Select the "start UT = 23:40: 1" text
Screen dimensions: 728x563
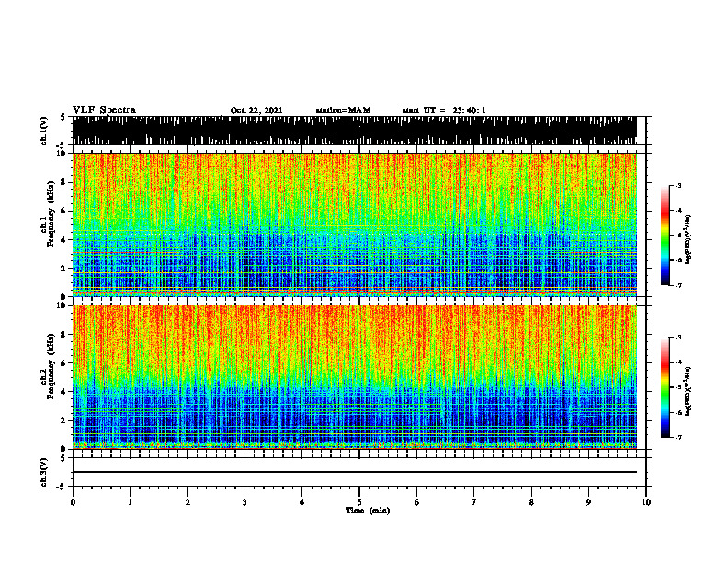pyautogui.click(x=444, y=110)
